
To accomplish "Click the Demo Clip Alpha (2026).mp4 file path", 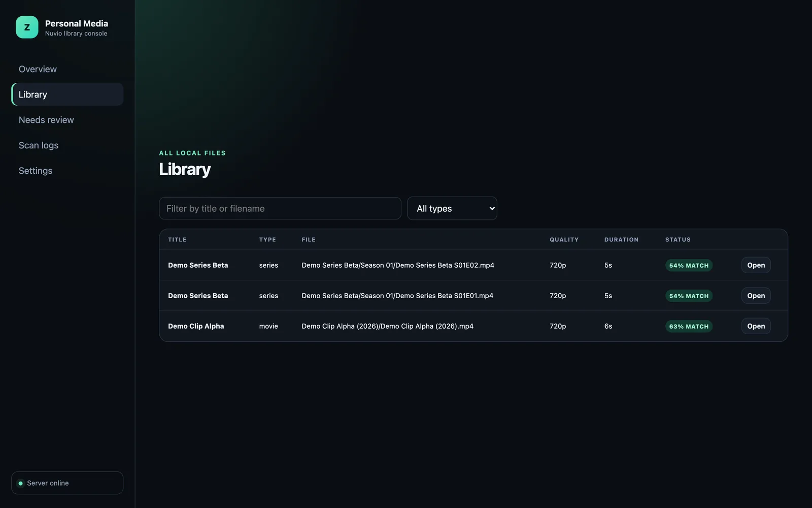I will (x=387, y=326).
